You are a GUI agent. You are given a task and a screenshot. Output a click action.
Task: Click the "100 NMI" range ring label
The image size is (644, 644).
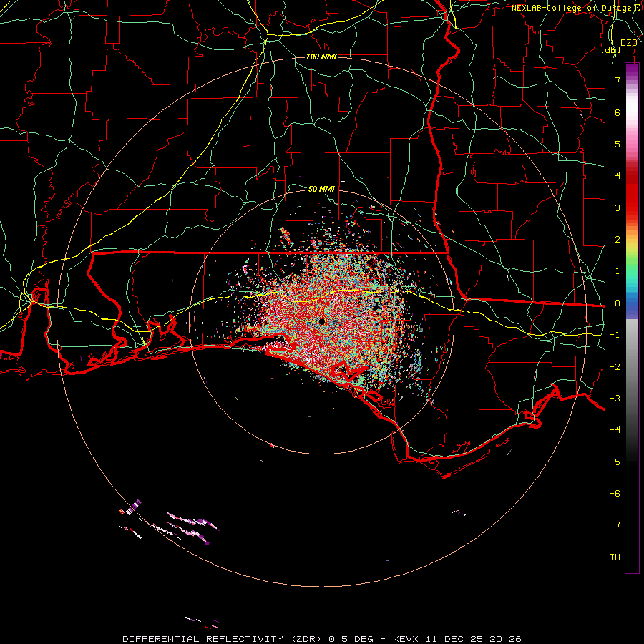[321, 57]
